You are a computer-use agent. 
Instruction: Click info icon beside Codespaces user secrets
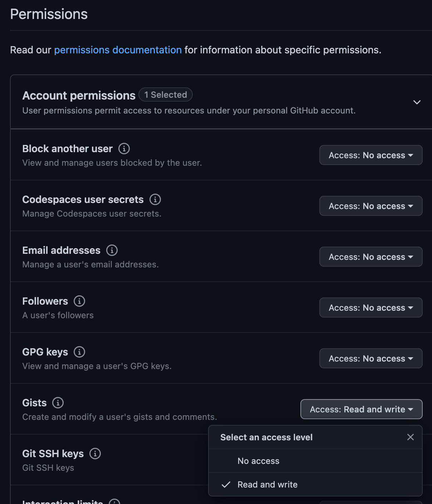click(155, 199)
